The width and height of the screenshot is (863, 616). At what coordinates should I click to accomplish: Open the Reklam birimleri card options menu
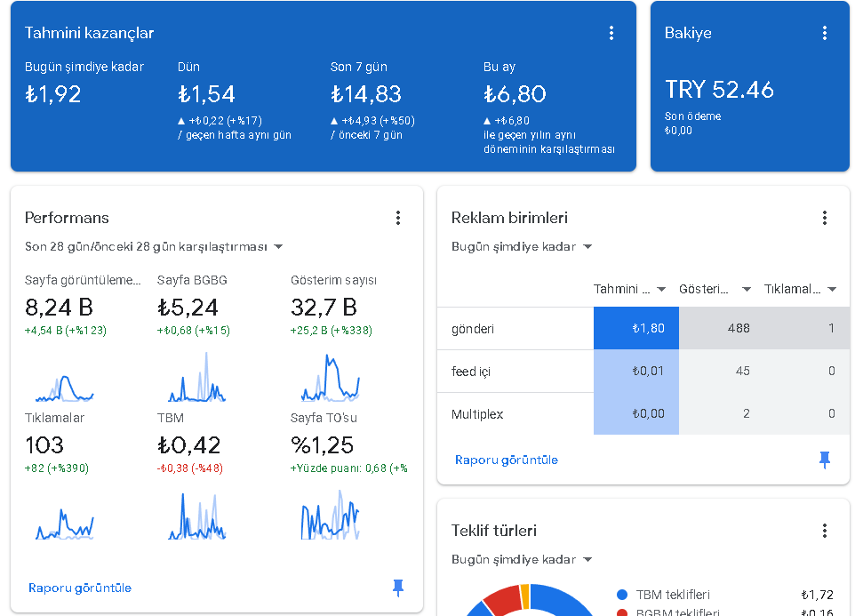(824, 218)
